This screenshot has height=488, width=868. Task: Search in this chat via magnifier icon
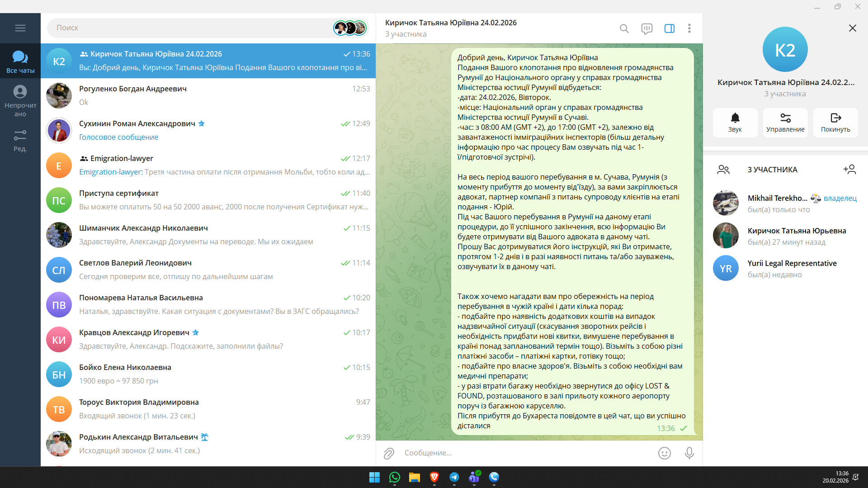click(x=624, y=28)
